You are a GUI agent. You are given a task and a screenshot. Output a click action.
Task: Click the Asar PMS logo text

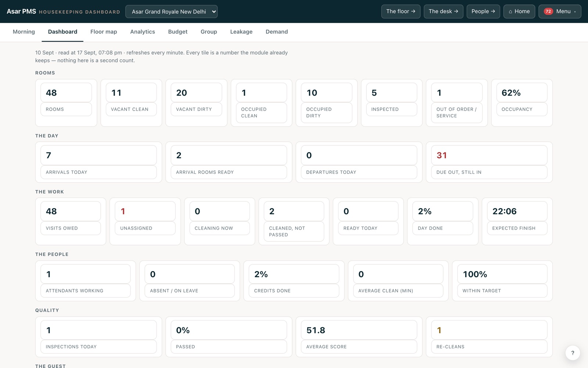21,11
